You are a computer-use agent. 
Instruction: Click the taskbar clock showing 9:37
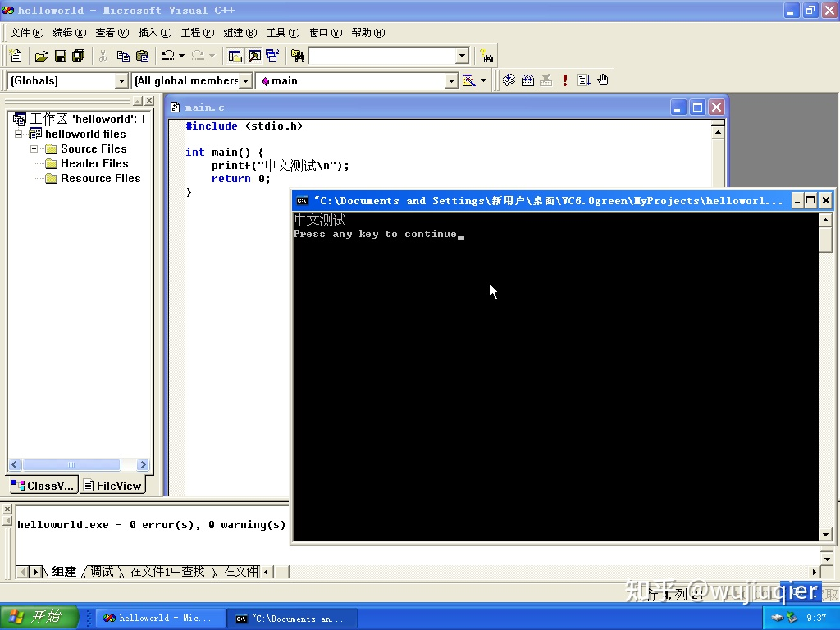coord(816,618)
